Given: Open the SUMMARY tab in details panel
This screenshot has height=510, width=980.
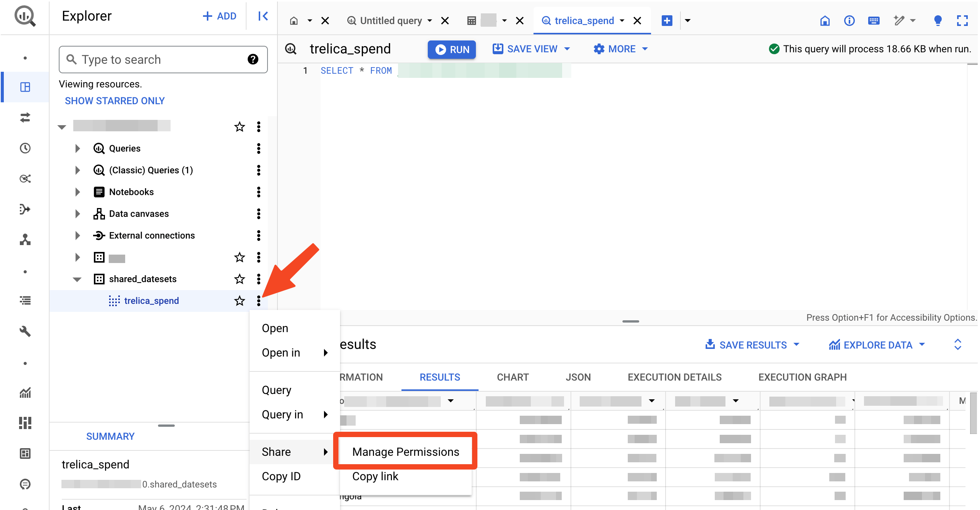Looking at the screenshot, I should 110,436.
